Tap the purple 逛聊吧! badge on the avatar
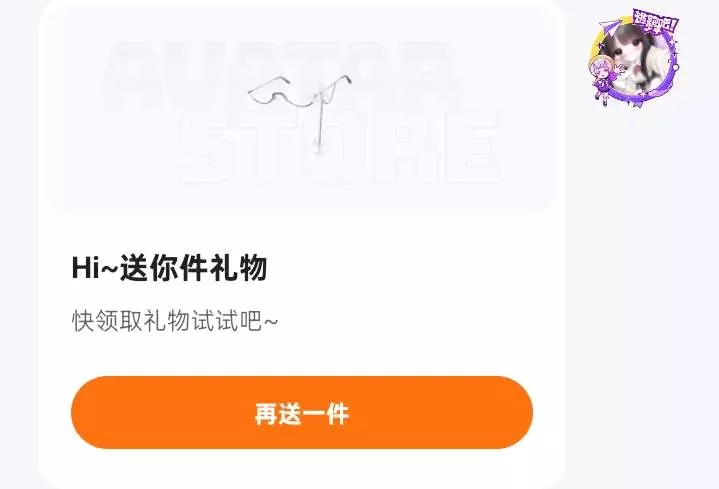The width and height of the screenshot is (719, 489). [655, 22]
